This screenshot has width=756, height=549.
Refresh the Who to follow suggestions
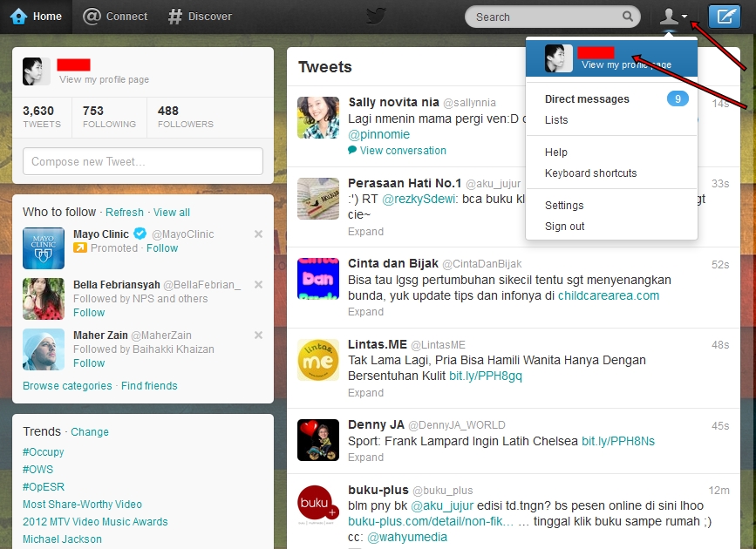(125, 213)
